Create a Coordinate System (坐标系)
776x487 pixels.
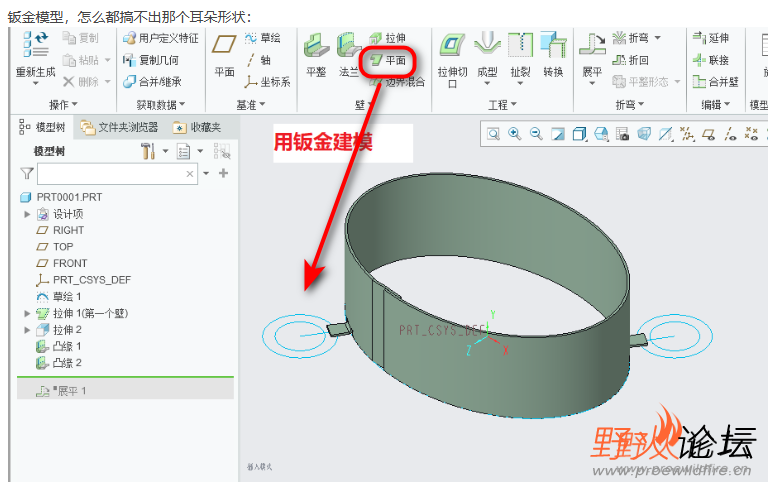tap(267, 82)
